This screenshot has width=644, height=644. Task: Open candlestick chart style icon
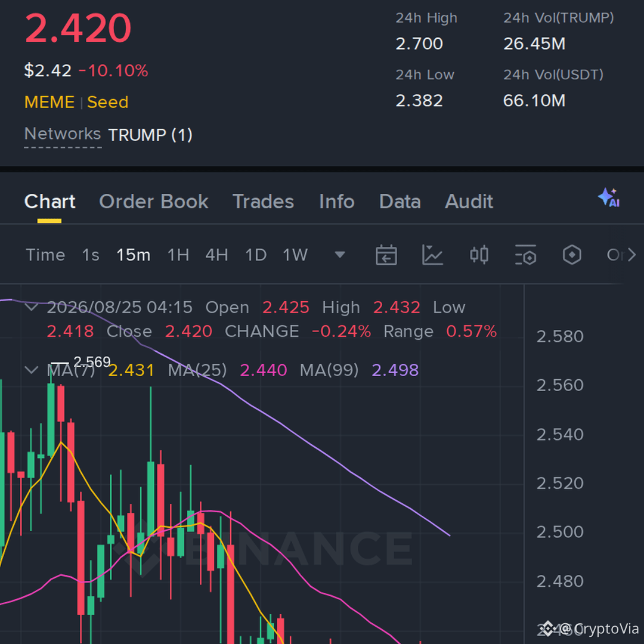pos(479,255)
